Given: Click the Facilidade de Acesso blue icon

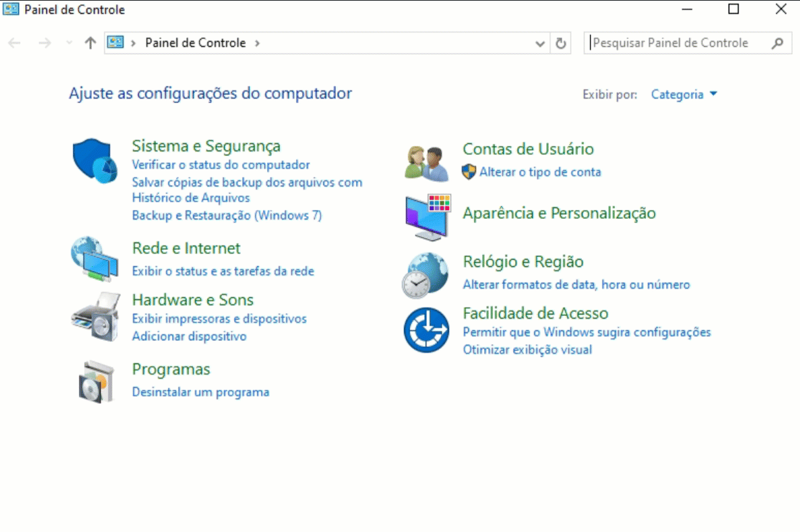Looking at the screenshot, I should point(426,330).
